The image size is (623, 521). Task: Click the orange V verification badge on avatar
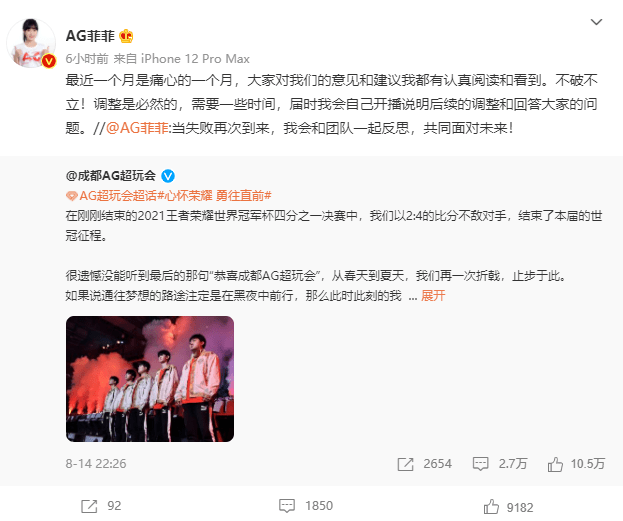coord(49,61)
